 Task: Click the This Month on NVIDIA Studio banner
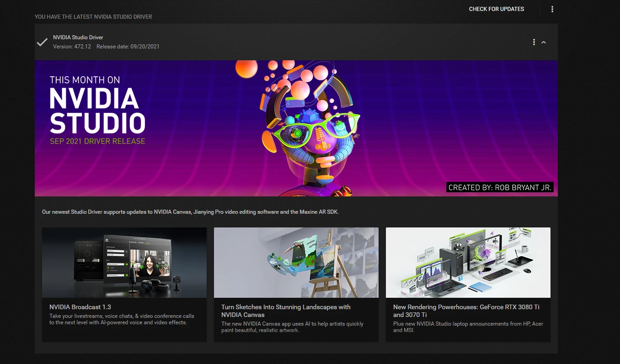(296, 128)
